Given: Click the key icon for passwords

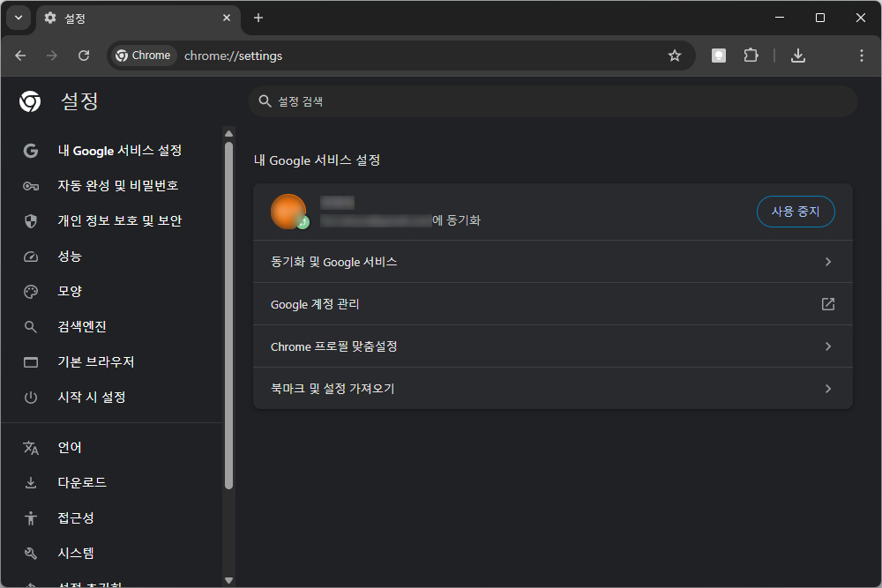Looking at the screenshot, I should point(31,186).
